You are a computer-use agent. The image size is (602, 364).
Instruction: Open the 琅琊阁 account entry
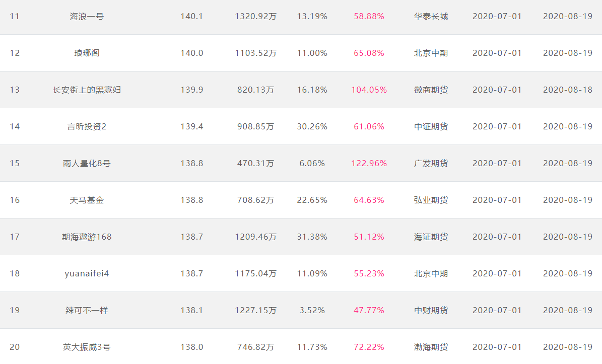87,53
